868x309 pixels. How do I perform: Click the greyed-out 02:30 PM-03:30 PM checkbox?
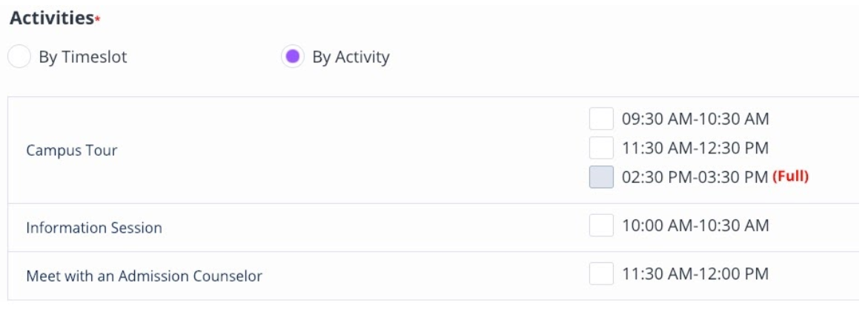tap(601, 178)
